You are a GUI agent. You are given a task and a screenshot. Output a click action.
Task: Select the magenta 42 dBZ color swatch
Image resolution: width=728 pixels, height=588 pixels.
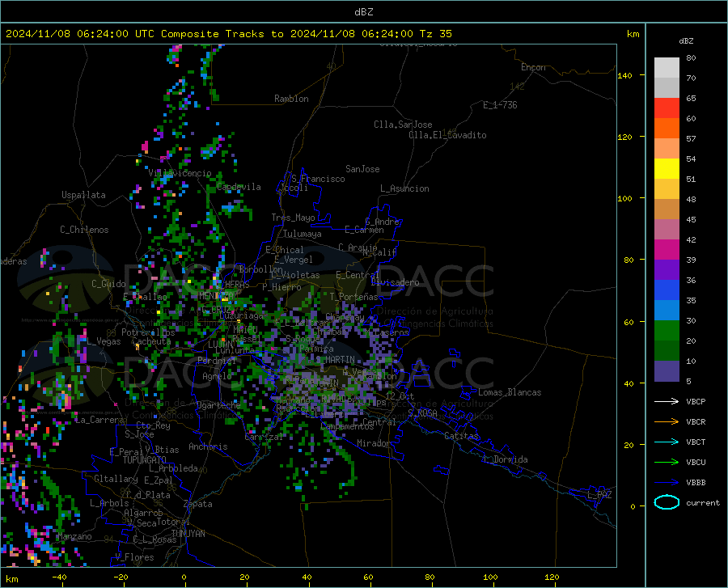pos(667,250)
